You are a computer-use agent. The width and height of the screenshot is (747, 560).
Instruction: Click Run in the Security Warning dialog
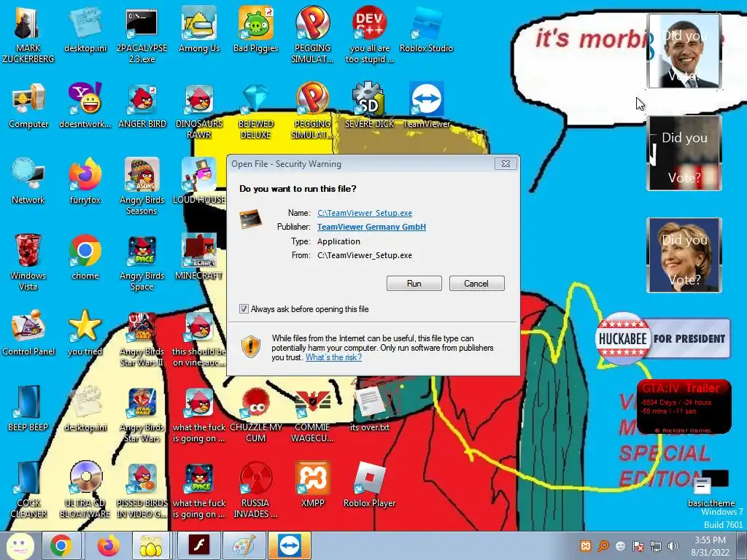pos(414,284)
